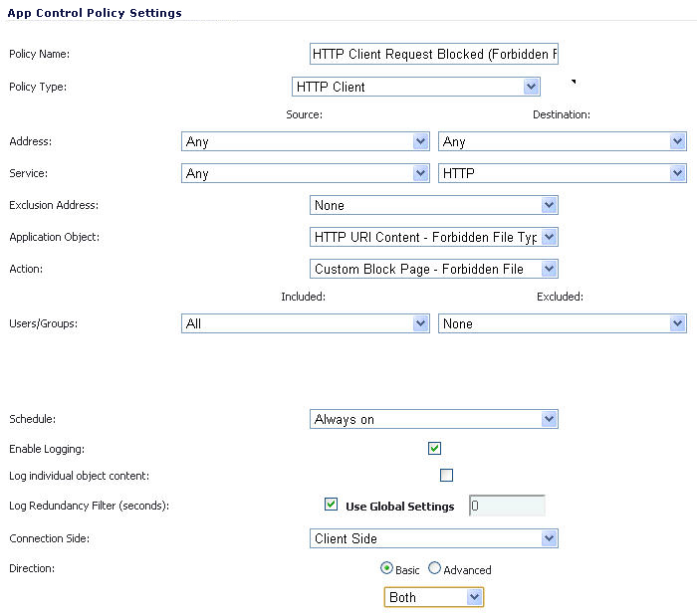This screenshot has width=697, height=616.
Task: Open the Exclusion Address dropdown
Action: point(433,205)
